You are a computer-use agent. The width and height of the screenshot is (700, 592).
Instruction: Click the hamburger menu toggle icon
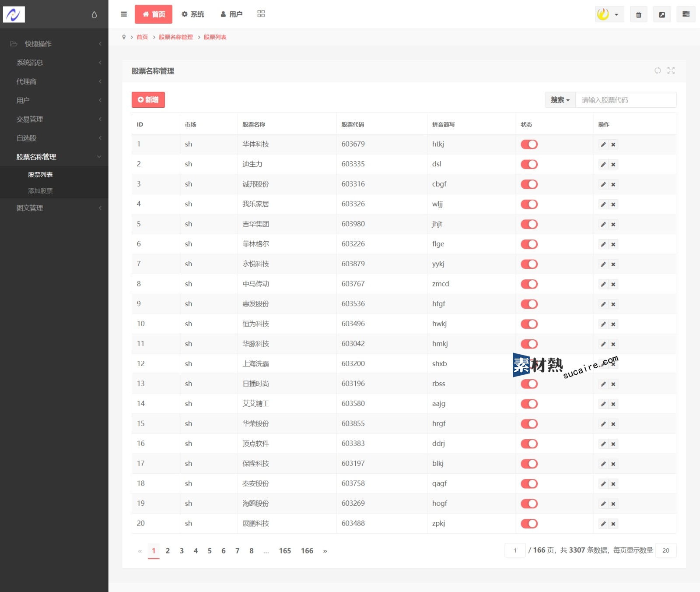pyautogui.click(x=124, y=14)
